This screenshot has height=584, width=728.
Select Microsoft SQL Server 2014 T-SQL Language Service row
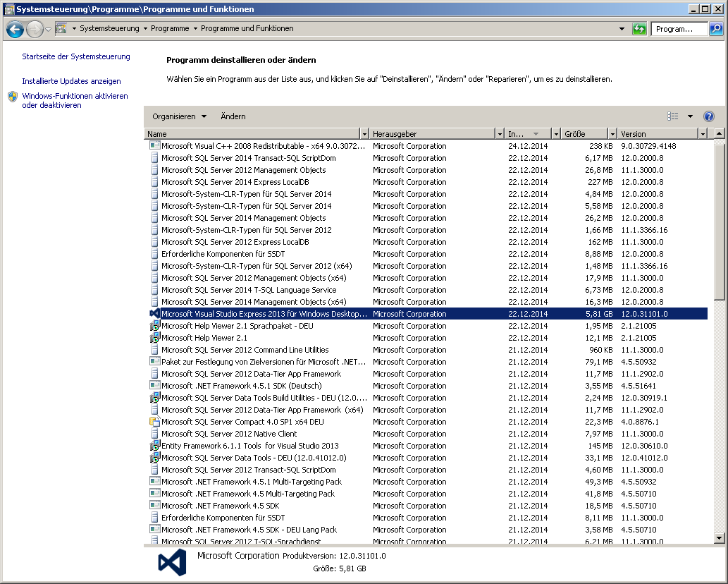coord(428,290)
